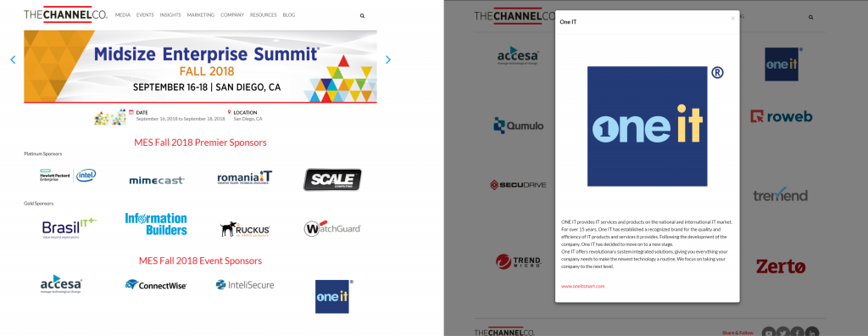The width and height of the screenshot is (868, 336).
Task: Open the INSIGHTS menu
Action: pos(170,15)
